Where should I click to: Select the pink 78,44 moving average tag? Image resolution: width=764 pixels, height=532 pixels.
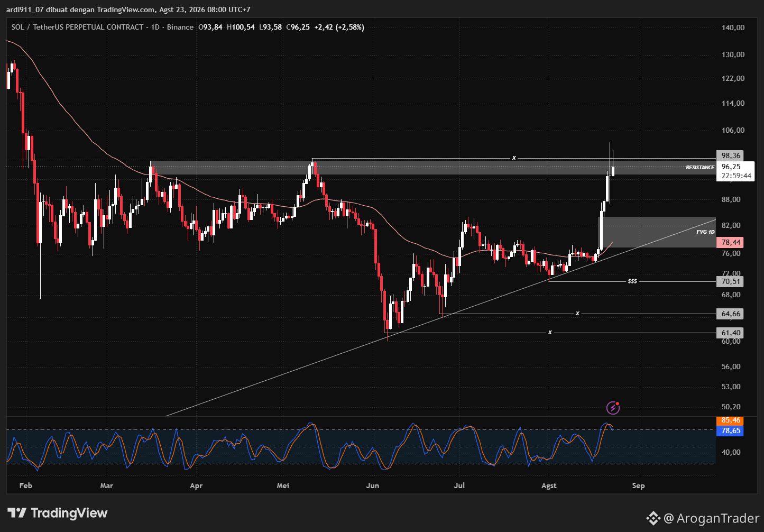[x=730, y=242]
